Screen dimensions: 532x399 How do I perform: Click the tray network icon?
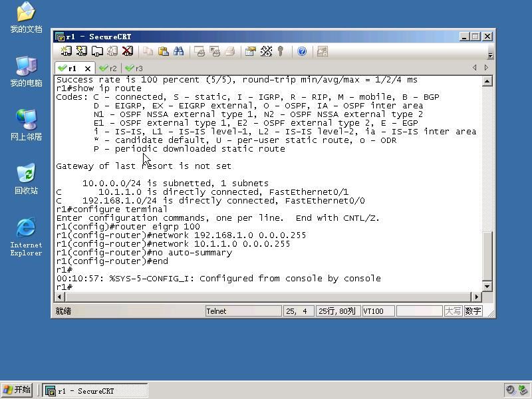(523, 390)
